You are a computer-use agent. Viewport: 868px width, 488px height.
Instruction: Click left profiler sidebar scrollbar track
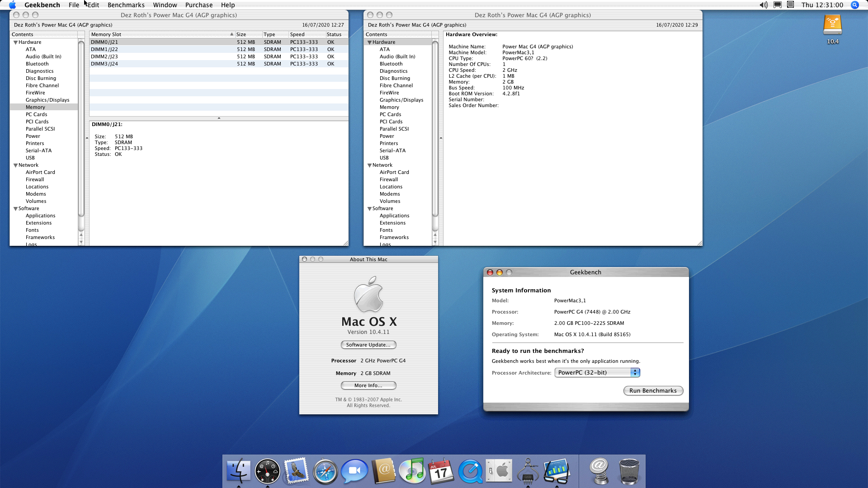point(81,224)
